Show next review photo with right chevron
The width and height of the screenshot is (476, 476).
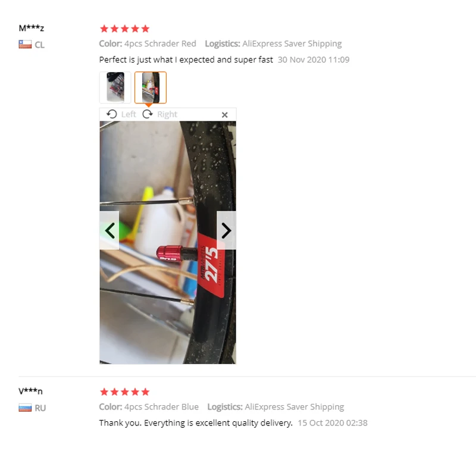coord(226,230)
